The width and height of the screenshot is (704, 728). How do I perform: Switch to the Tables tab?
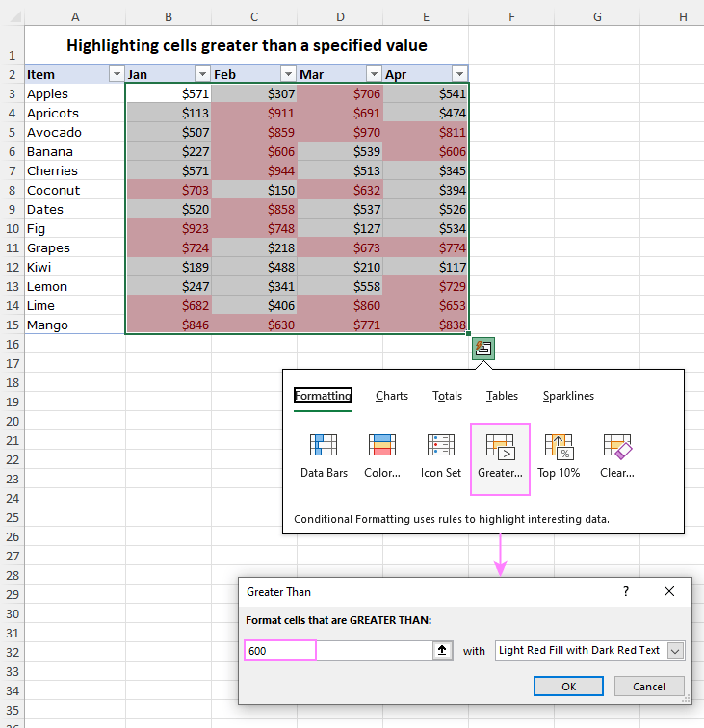502,396
